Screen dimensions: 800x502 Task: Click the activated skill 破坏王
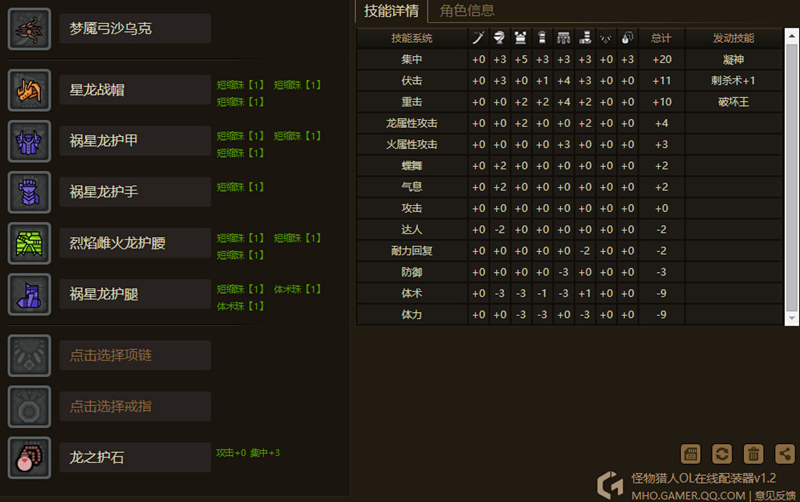point(734,102)
